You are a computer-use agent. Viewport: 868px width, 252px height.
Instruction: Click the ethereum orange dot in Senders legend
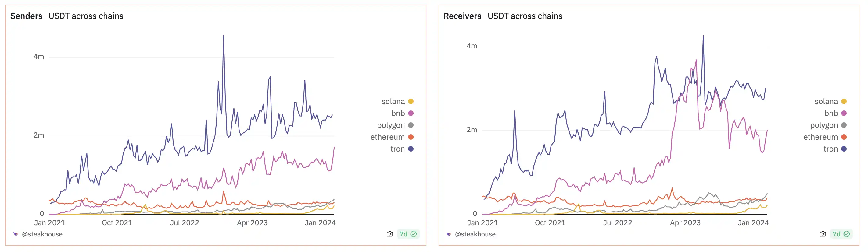pyautogui.click(x=411, y=137)
